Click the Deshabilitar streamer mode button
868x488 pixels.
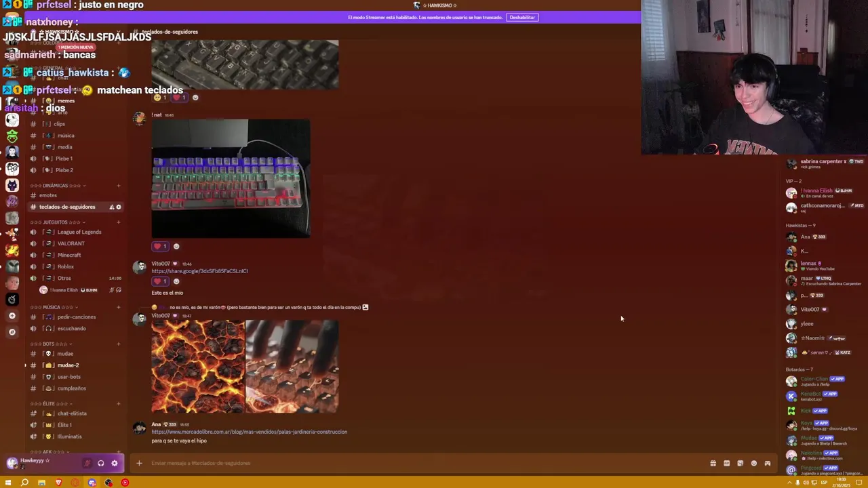coord(522,17)
